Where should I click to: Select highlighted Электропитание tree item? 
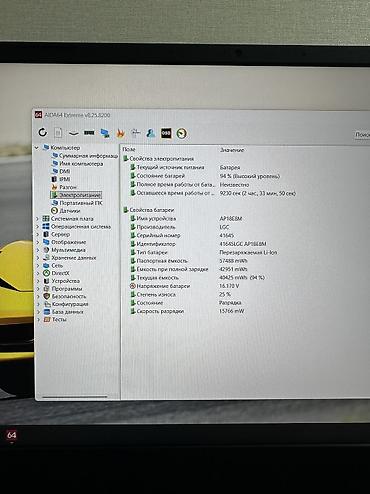tap(76, 195)
